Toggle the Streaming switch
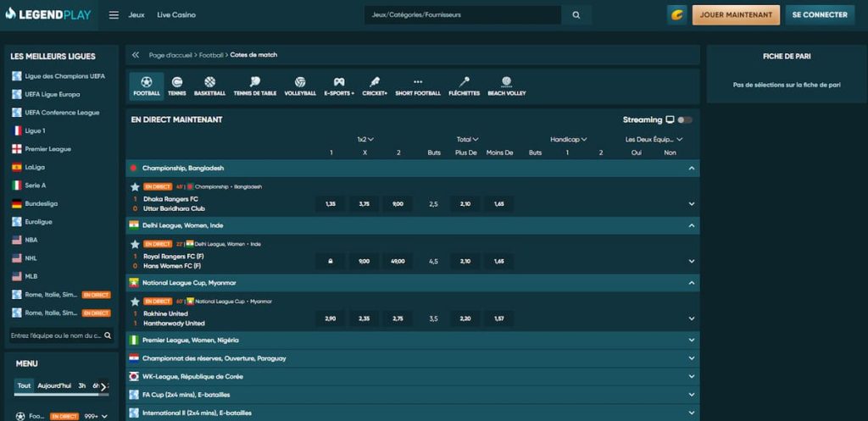Image resolution: width=868 pixels, height=421 pixels. [685, 120]
